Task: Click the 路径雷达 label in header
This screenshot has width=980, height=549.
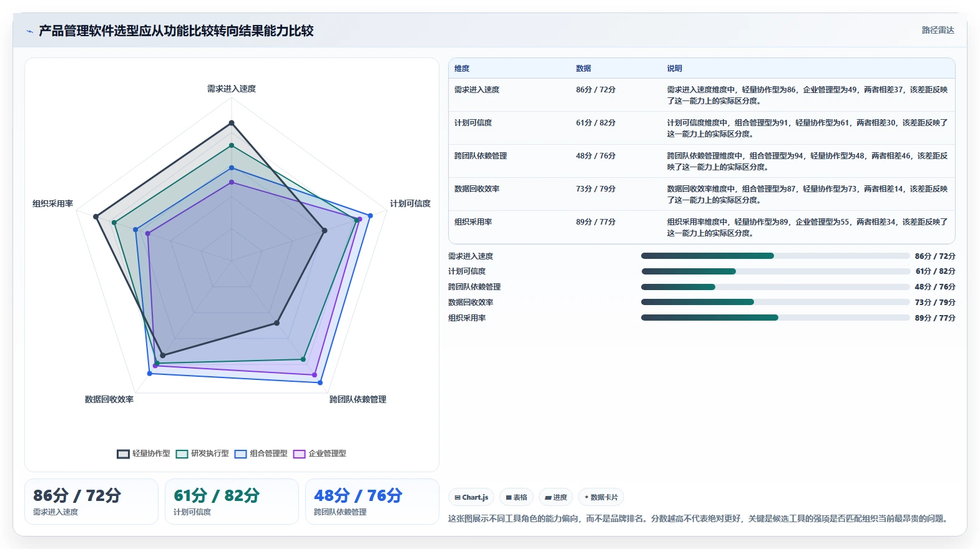Action: pyautogui.click(x=938, y=30)
